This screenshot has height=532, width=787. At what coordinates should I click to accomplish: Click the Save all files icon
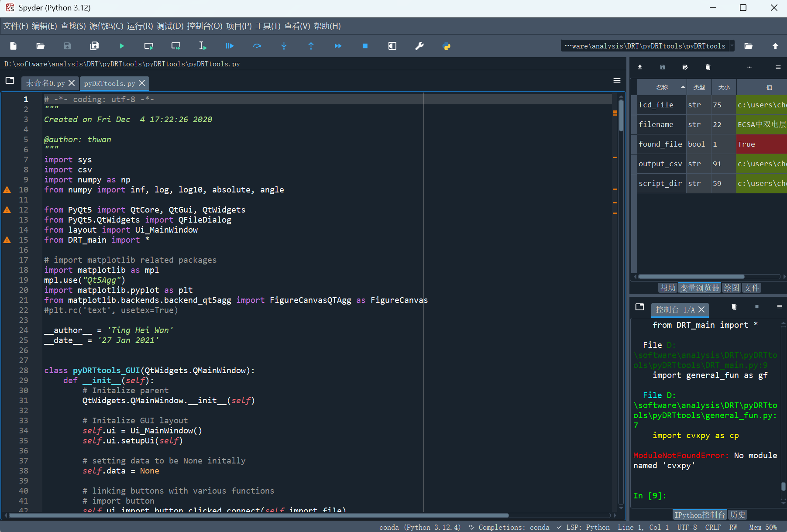94,46
